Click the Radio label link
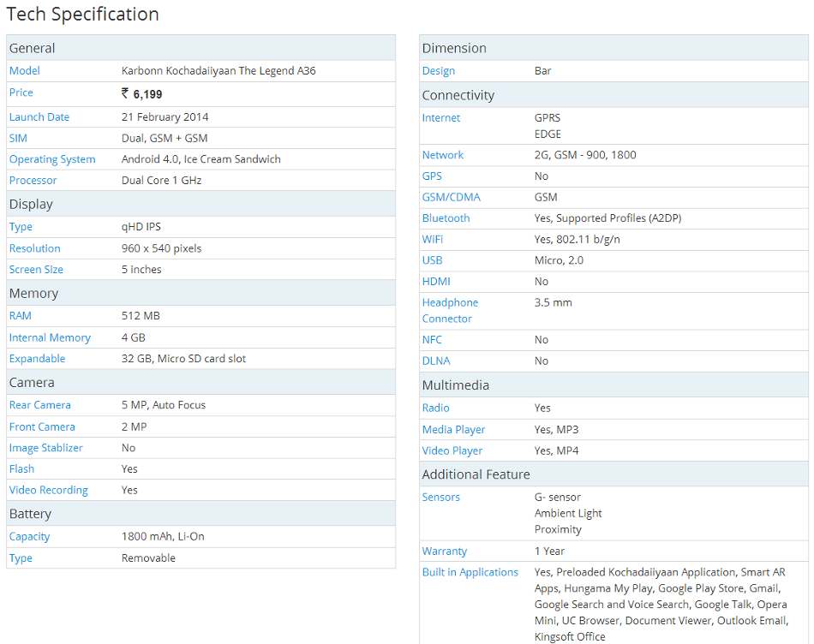Viewport: 814px width, 644px height. tap(435, 408)
